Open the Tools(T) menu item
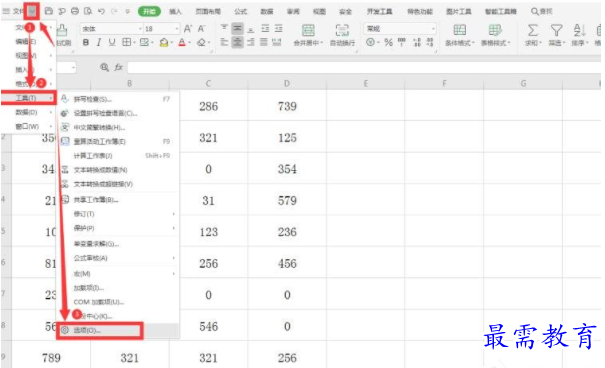 pos(29,98)
